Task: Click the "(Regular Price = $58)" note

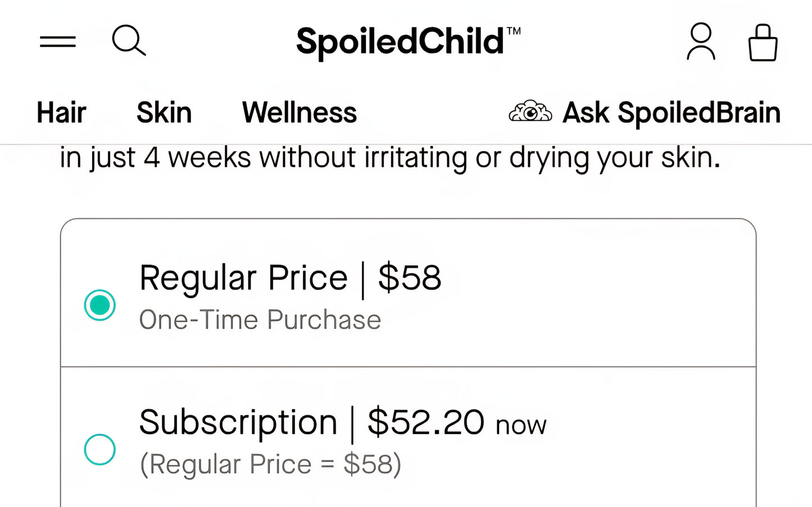Action: click(x=270, y=464)
